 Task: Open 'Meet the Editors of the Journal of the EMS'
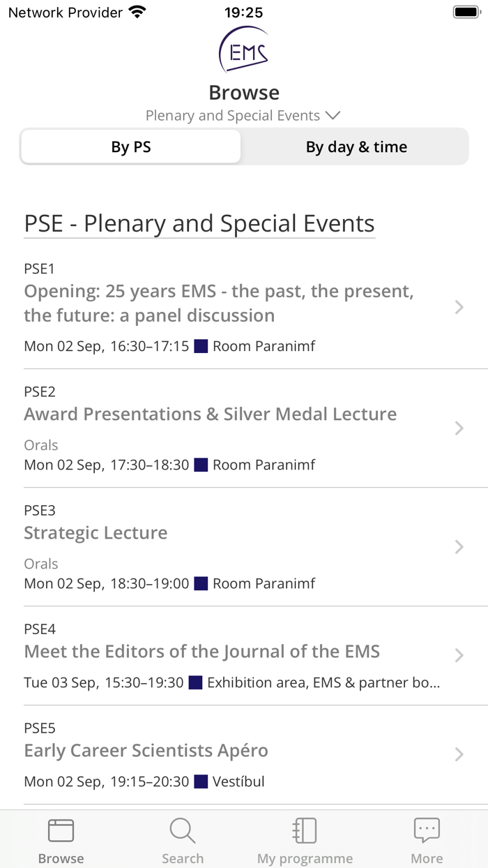point(201,651)
